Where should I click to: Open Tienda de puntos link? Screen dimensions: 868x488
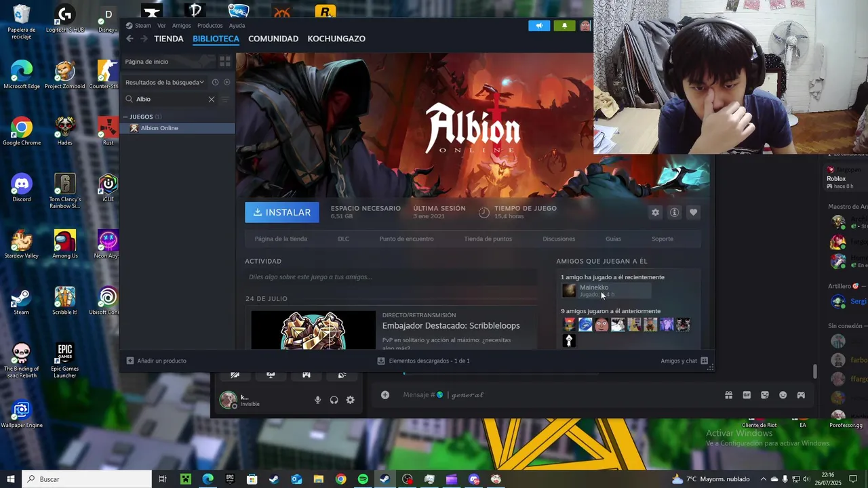click(x=488, y=239)
